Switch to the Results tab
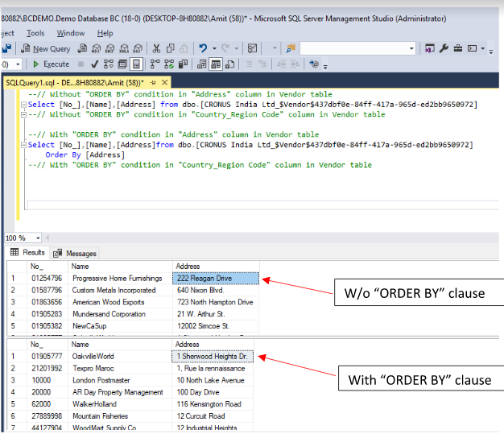Image resolution: width=504 pixels, height=434 pixels. click(x=27, y=252)
